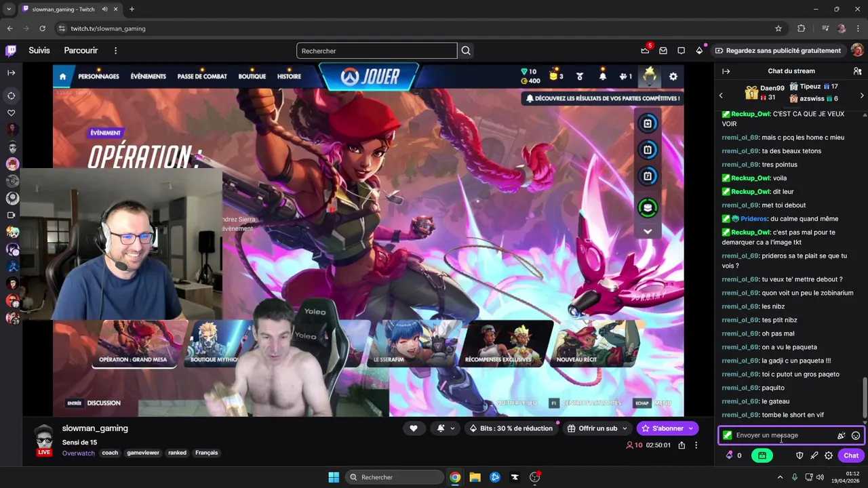Screen dimensions: 868x488
Task: Open user avatar menu top right
Action: [857, 51]
